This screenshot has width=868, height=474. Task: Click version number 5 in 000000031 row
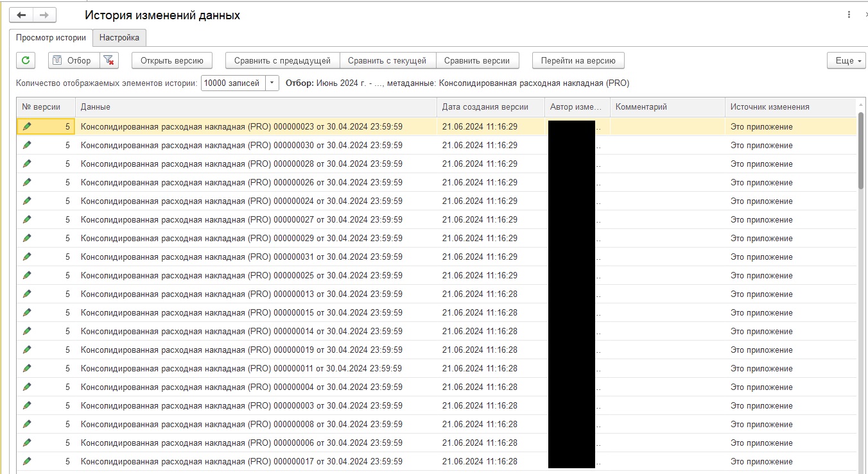[67, 257]
